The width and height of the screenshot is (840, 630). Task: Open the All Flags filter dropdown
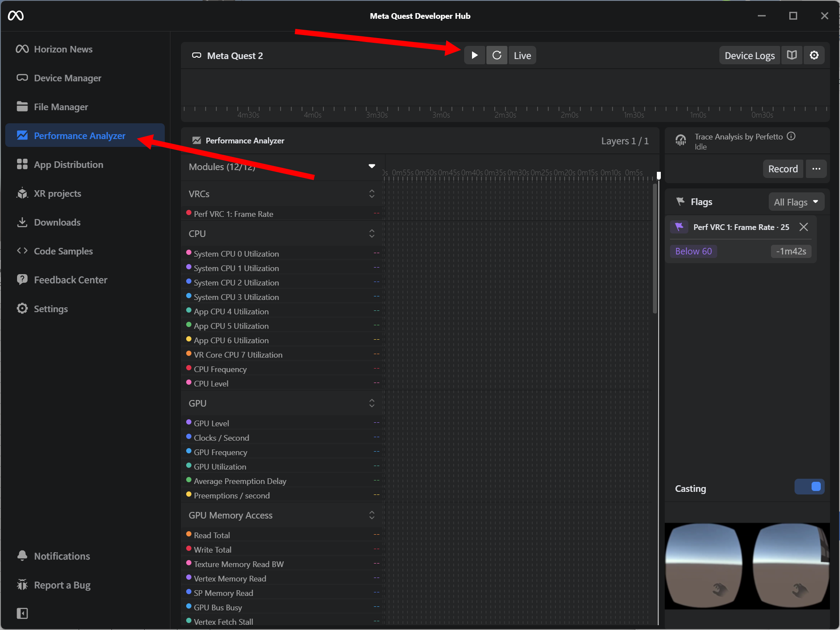pos(796,202)
